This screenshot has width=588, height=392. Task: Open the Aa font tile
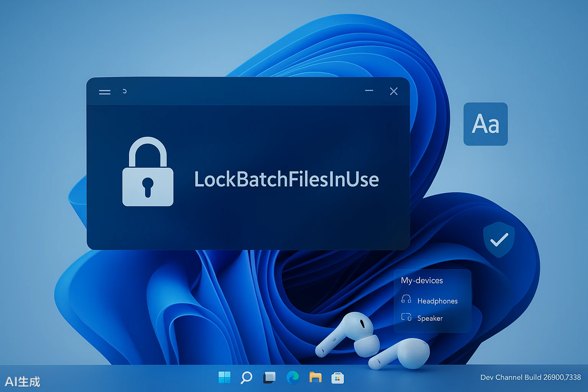pyautogui.click(x=486, y=124)
